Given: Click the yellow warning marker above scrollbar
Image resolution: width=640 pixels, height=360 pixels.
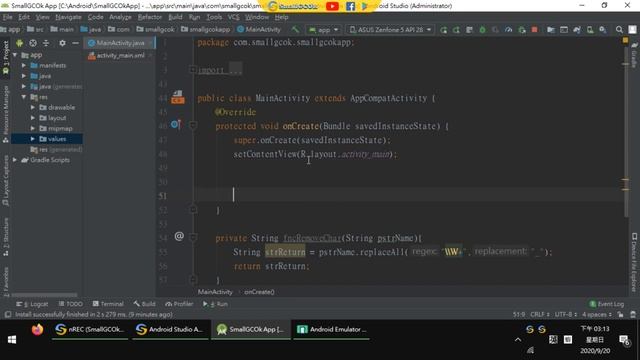Looking at the screenshot, I should [625, 40].
